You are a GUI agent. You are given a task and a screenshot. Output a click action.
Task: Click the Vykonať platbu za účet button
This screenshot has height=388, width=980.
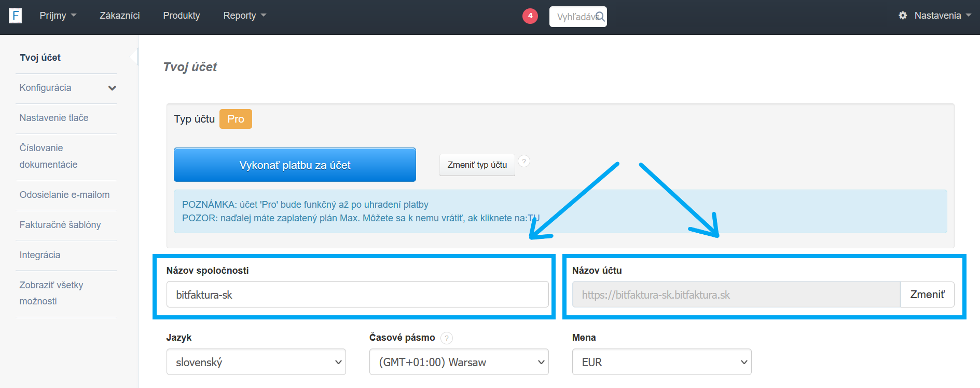click(x=295, y=165)
